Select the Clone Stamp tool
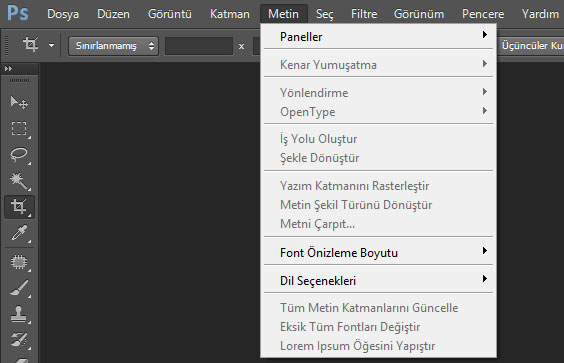Viewport: 564px width, 363px height. [x=19, y=314]
